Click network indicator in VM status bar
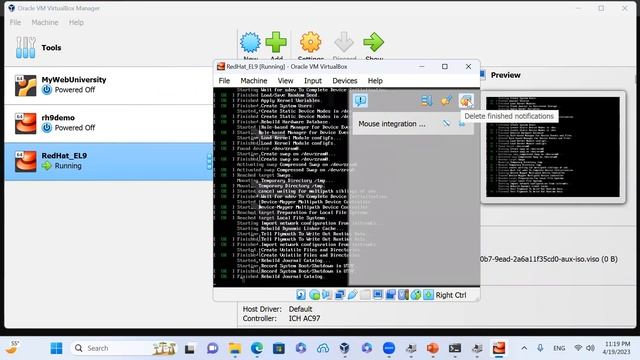 pyautogui.click(x=340, y=295)
